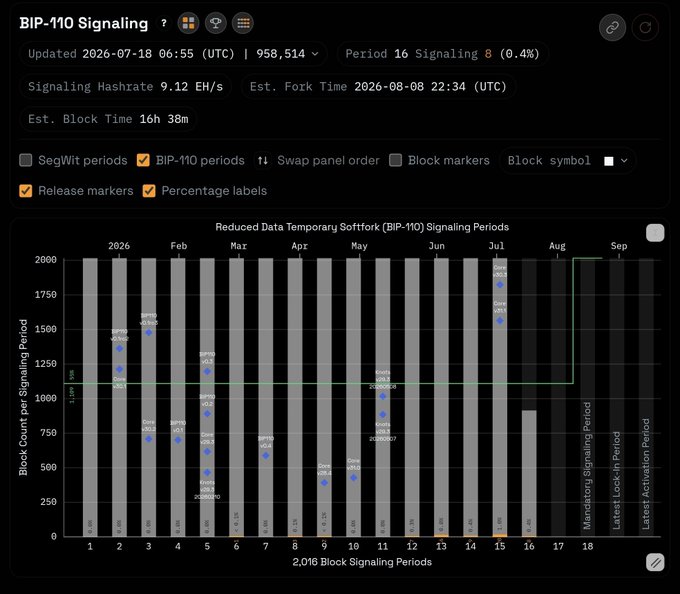Click the Swap panel order label
The image size is (680, 594).
point(328,160)
